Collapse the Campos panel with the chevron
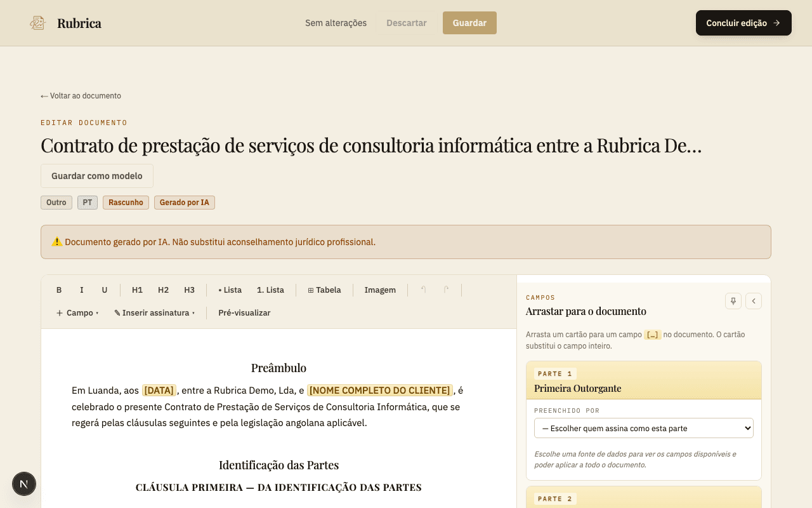This screenshot has height=508, width=812. (x=754, y=301)
